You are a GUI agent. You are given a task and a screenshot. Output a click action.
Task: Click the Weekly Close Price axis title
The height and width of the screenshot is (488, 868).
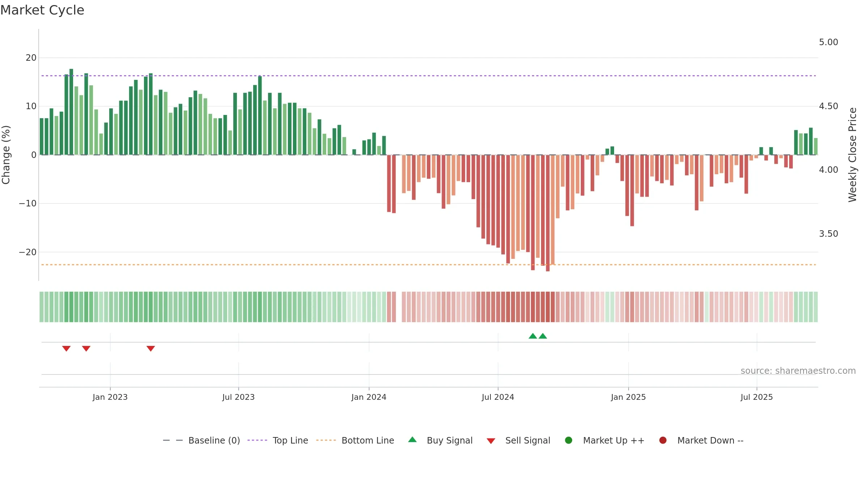coord(852,155)
